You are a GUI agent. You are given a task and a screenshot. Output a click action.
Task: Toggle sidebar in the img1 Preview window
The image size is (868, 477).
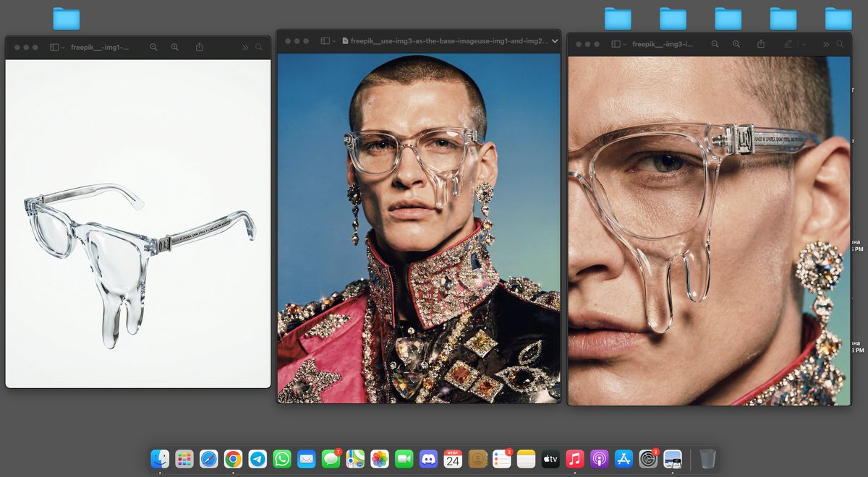pyautogui.click(x=54, y=47)
